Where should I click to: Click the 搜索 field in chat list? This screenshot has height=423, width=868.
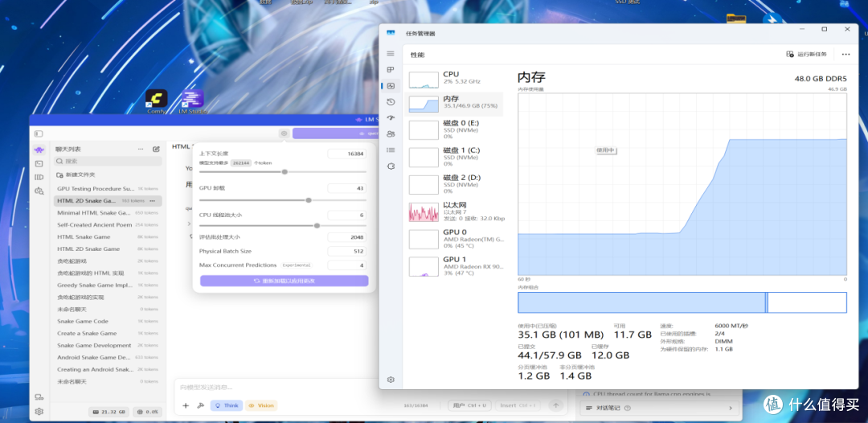[108, 161]
